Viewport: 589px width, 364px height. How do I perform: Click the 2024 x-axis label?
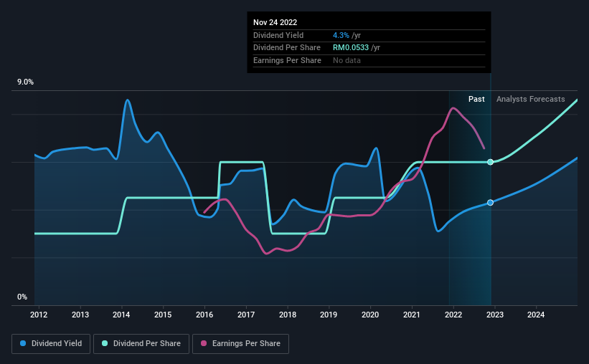pos(536,315)
